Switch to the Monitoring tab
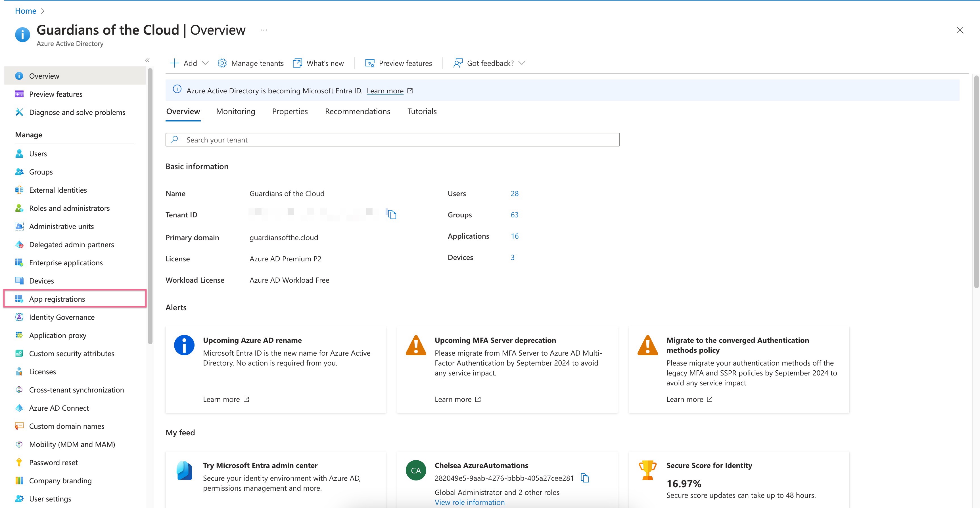 click(235, 112)
